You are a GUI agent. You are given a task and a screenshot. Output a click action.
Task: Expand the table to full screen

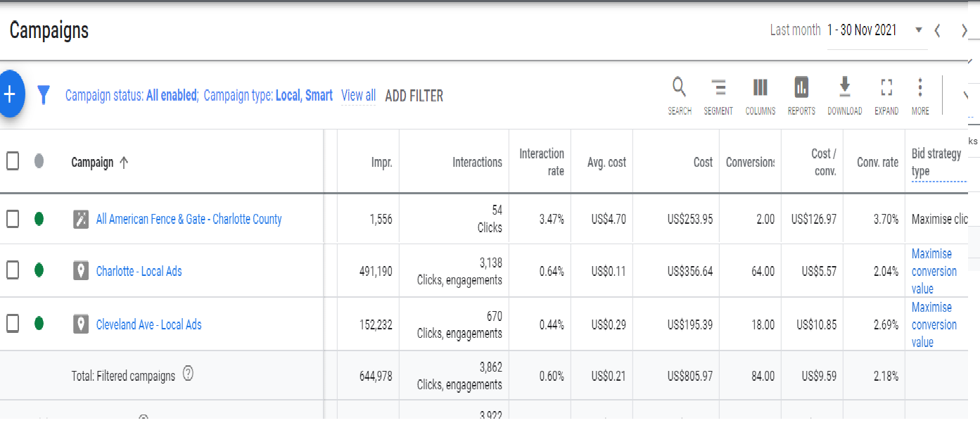tap(886, 87)
